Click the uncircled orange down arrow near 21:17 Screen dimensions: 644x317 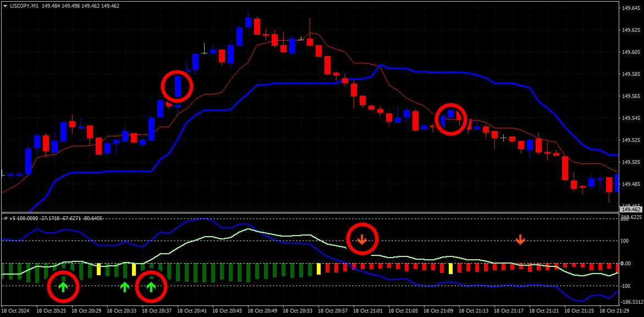[520, 239]
